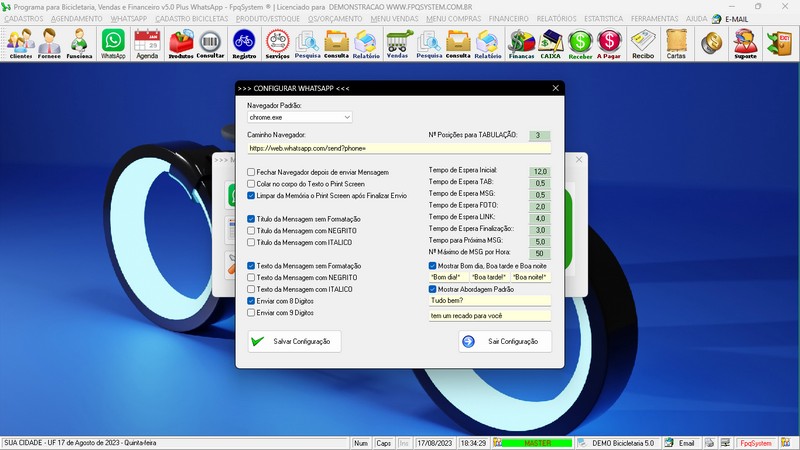Click the Salvar Configuração button

pyautogui.click(x=294, y=341)
